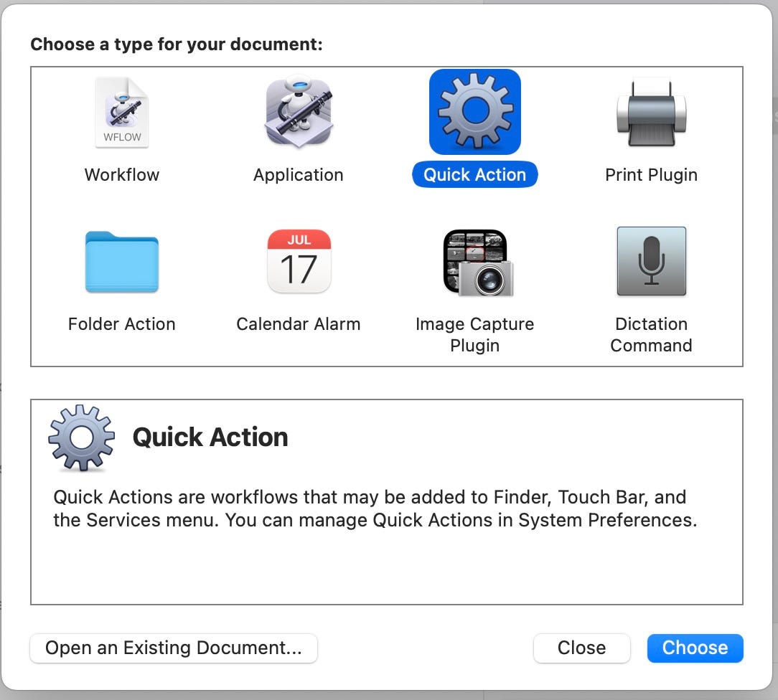
Task: Select the Workflow document type icon
Action: [121, 112]
